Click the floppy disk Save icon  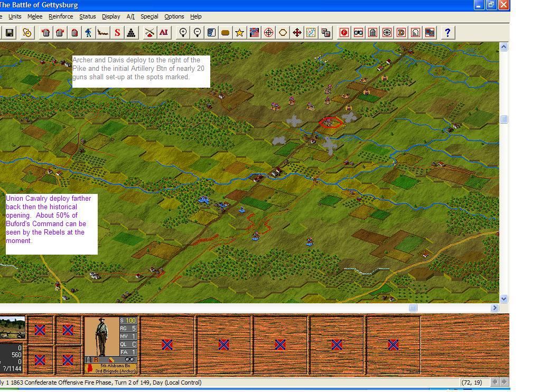tap(10, 33)
